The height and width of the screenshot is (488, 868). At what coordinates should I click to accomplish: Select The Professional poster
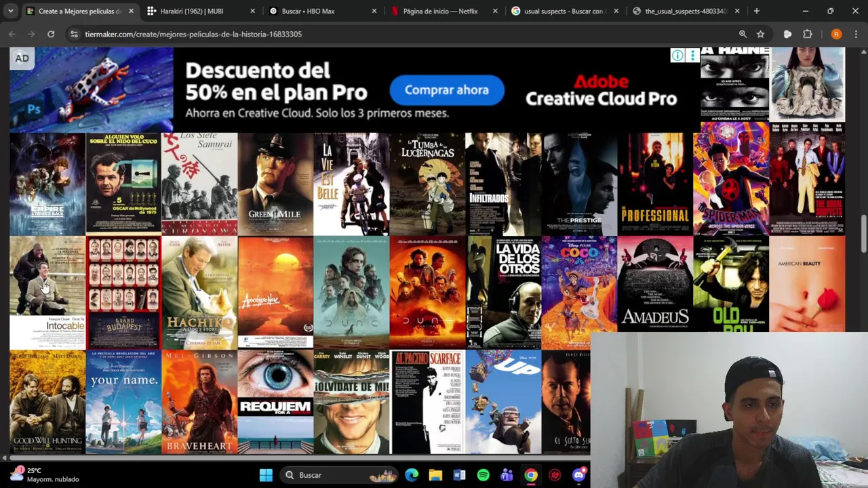(655, 184)
